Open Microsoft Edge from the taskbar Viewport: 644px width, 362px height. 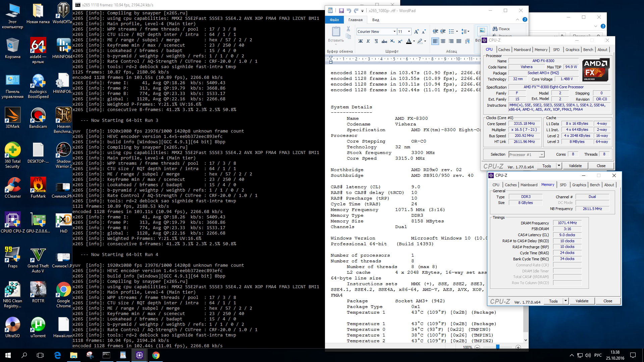click(57, 355)
